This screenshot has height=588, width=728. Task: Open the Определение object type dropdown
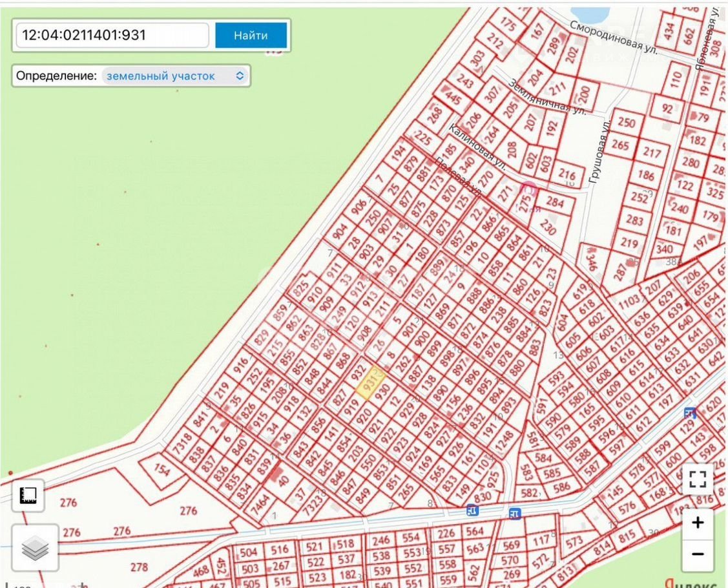tap(175, 76)
